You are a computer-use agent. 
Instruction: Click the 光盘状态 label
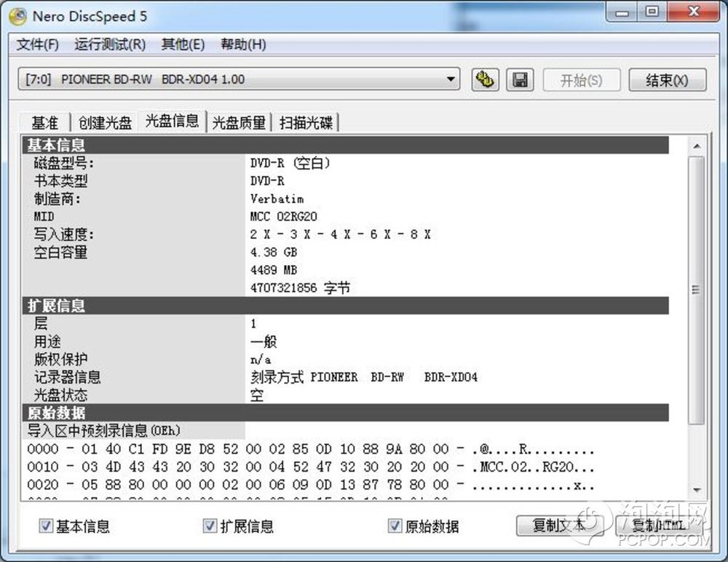coord(60,395)
